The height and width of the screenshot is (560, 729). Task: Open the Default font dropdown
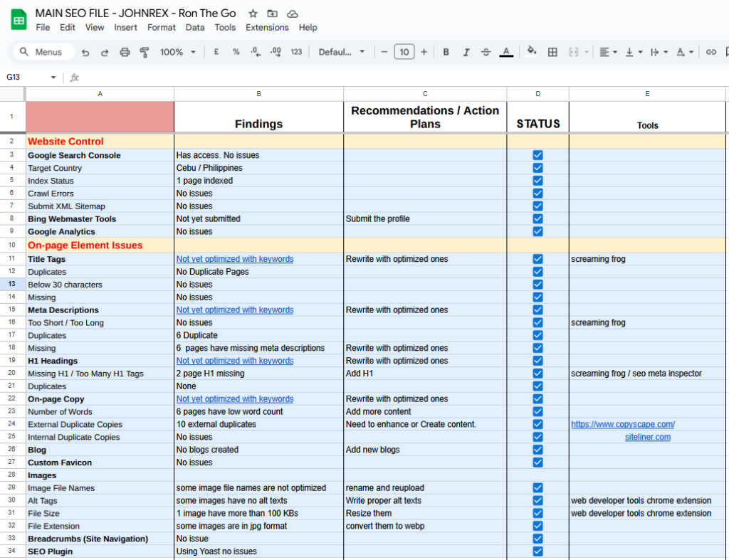tap(341, 52)
